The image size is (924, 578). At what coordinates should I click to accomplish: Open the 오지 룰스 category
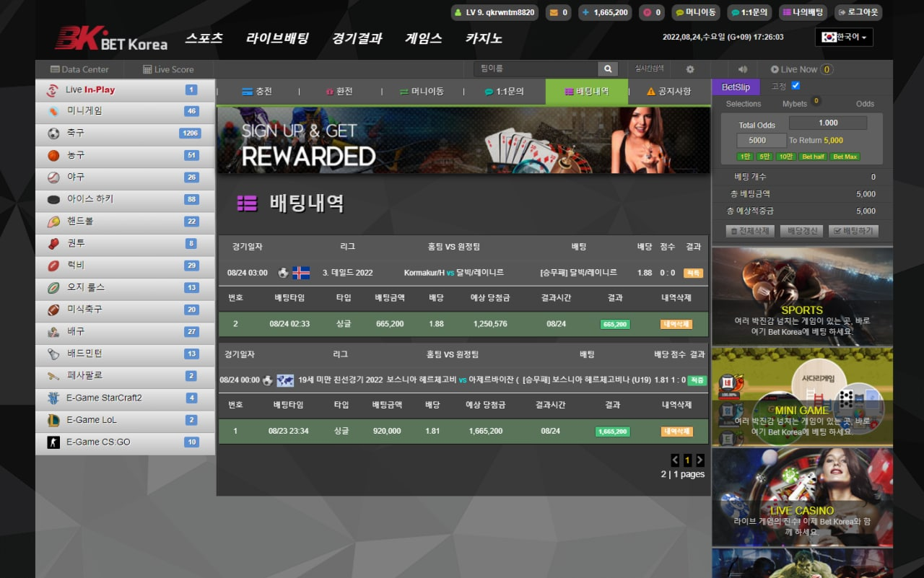point(125,287)
